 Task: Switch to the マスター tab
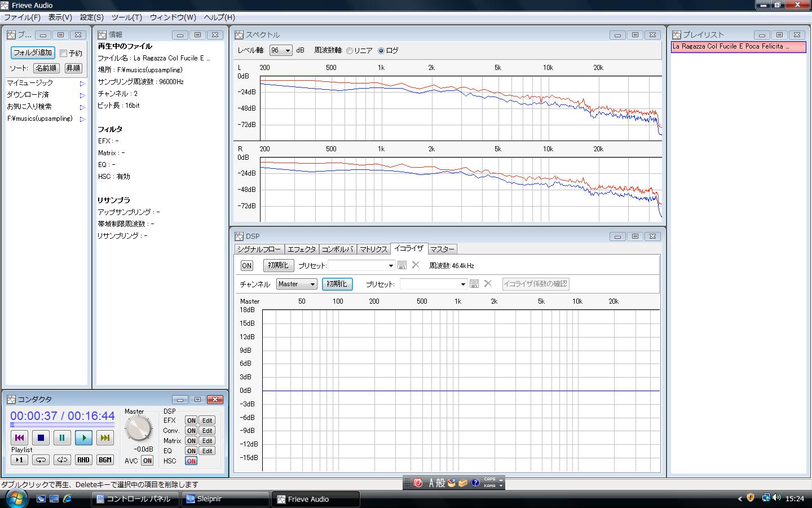[442, 249]
